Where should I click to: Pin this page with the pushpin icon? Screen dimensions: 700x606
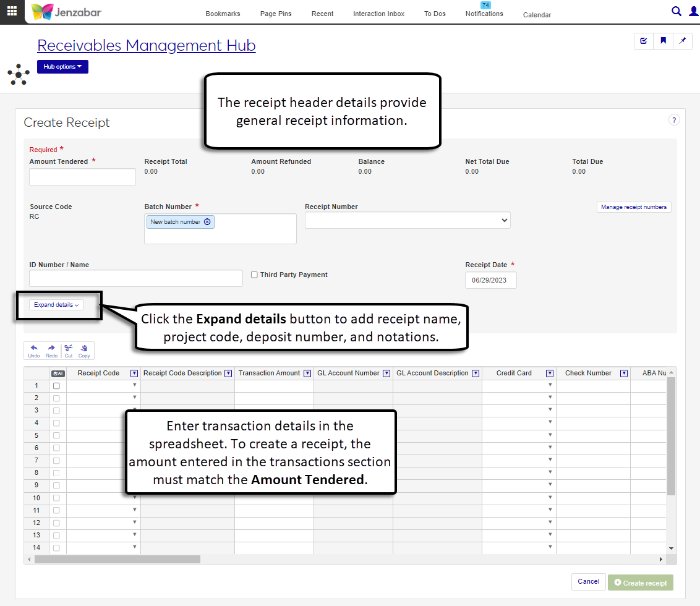[x=683, y=41]
